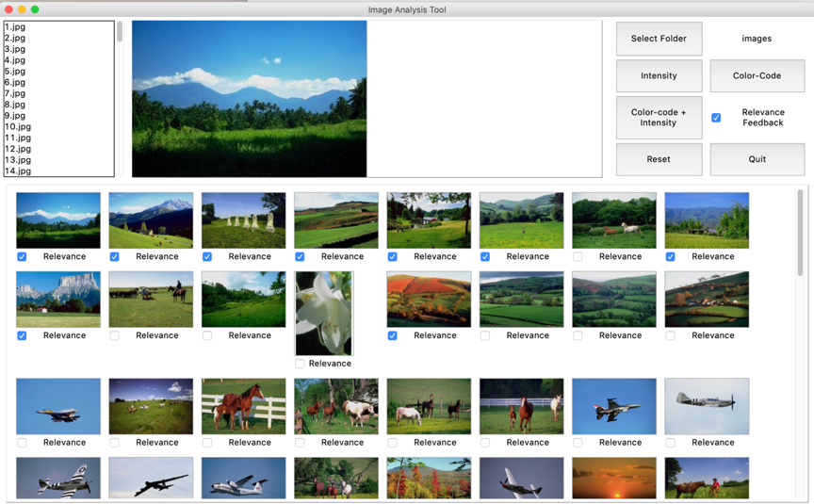This screenshot has width=814, height=504.
Task: Select 2.jpg in the file list
Action: click(58, 38)
